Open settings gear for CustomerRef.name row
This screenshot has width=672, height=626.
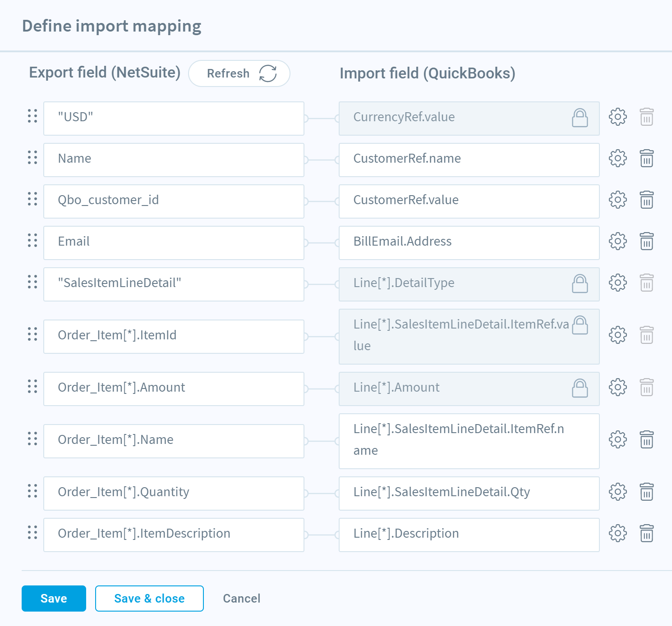617,159
